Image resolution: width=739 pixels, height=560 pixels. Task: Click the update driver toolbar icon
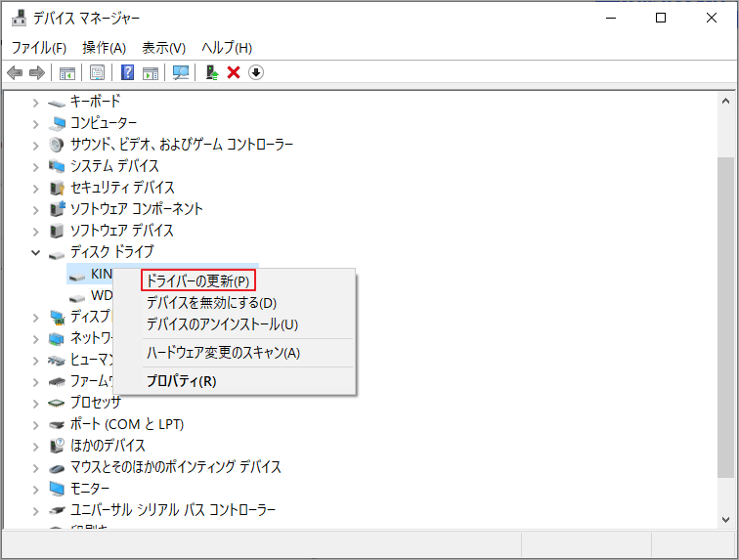[212, 72]
